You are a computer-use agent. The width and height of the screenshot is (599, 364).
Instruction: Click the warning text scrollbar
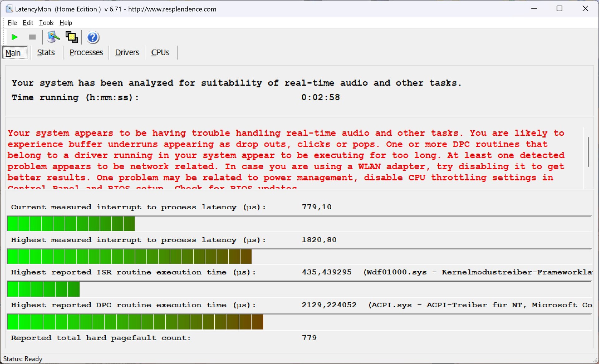(x=588, y=152)
